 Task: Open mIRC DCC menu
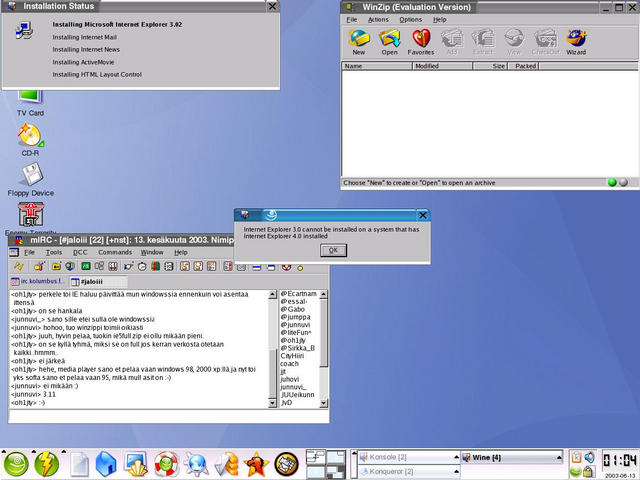(80, 252)
